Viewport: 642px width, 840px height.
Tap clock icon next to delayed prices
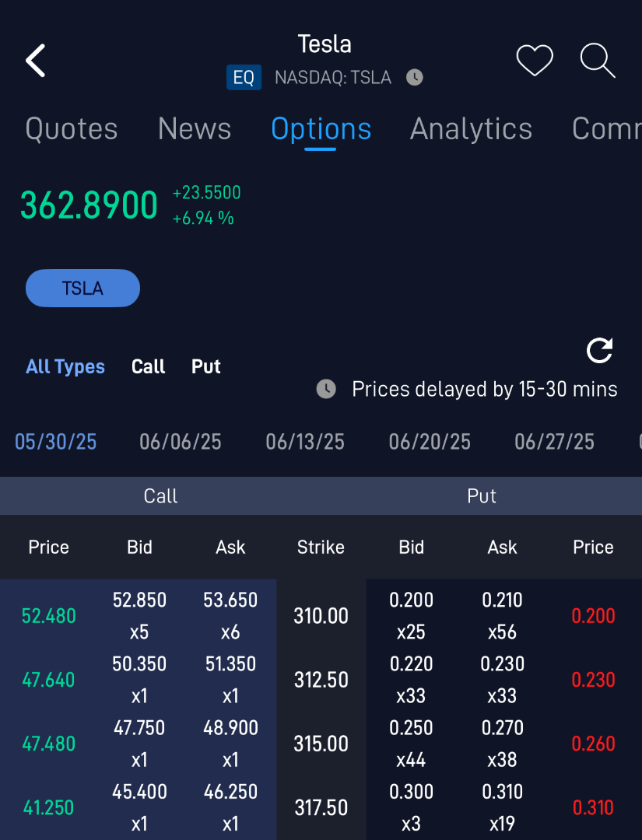pyautogui.click(x=326, y=389)
